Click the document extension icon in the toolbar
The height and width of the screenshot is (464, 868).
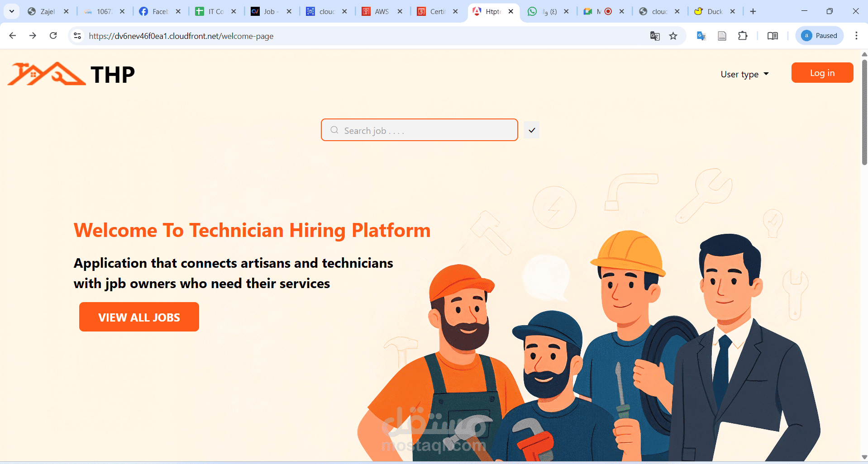(x=722, y=36)
